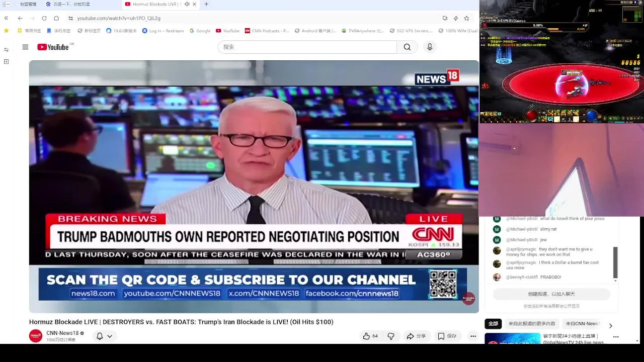Image resolution: width=644 pixels, height=362 pixels.
Task: Open the 19.8.0新版本 bookmark
Action: (121, 31)
